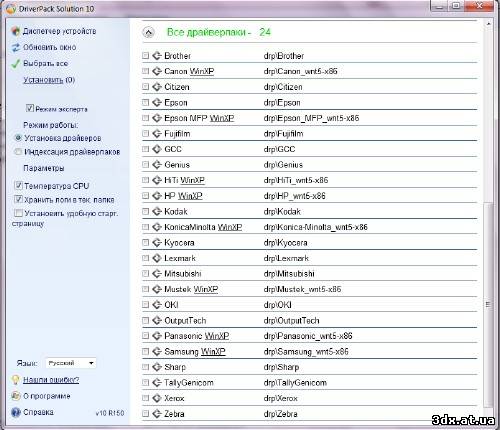Click the driver icon next to Fujifilm
This screenshot has width=500, height=430.
coord(157,133)
